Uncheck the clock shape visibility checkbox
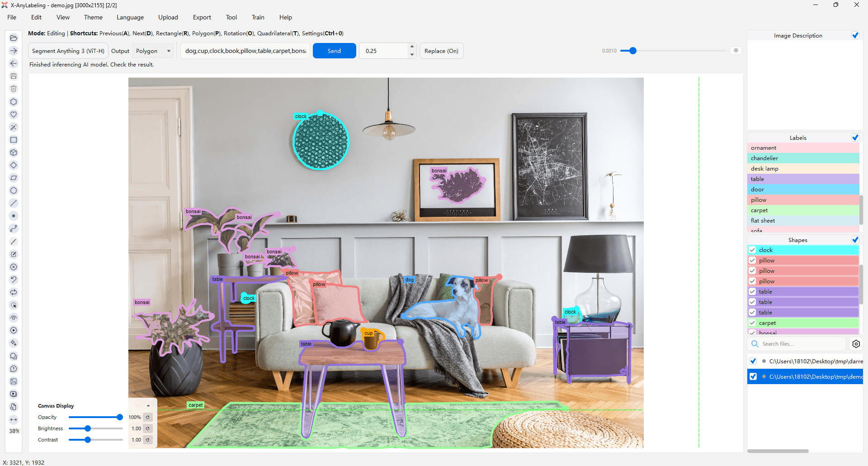 753,250
